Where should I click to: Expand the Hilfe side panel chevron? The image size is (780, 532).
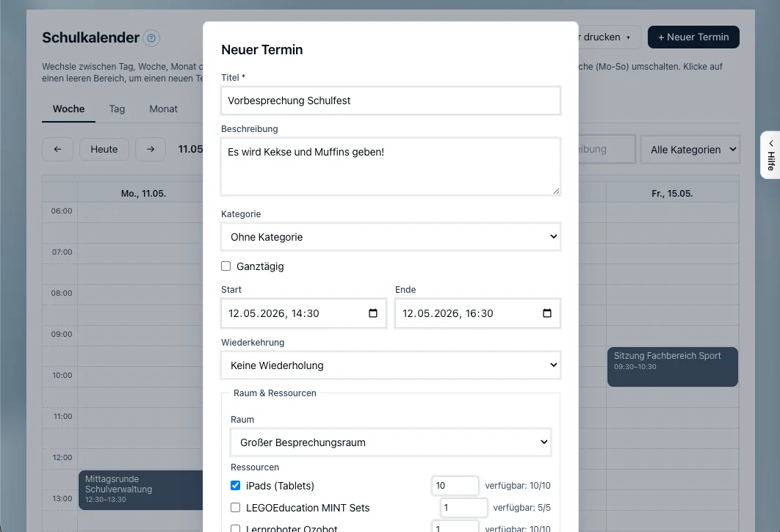click(x=771, y=143)
